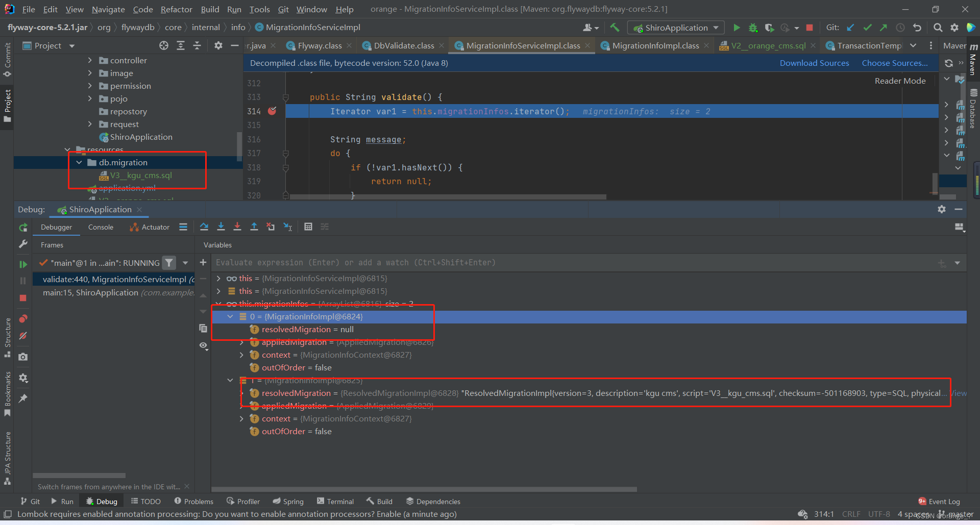The image size is (980, 525).
Task: Switch to the Console tab
Action: coord(101,227)
